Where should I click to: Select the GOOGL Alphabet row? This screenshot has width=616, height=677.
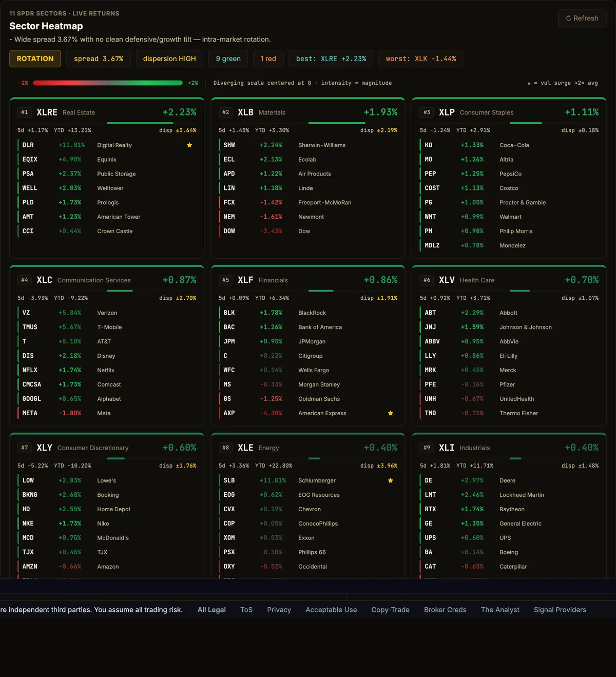[x=107, y=399]
